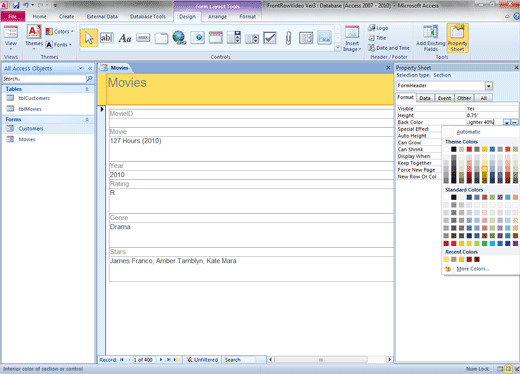Click the Insert Image button
520x374 pixels.
[352, 39]
